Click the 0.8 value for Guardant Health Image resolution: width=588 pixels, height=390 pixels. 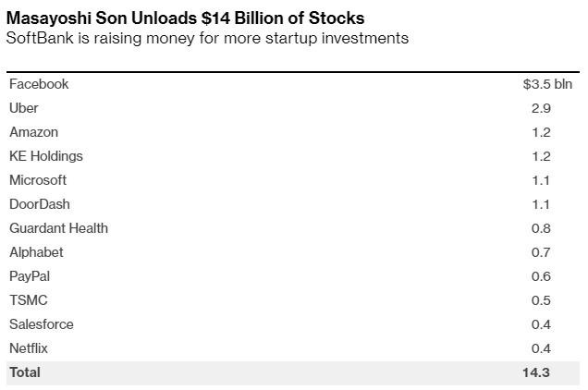(x=542, y=228)
